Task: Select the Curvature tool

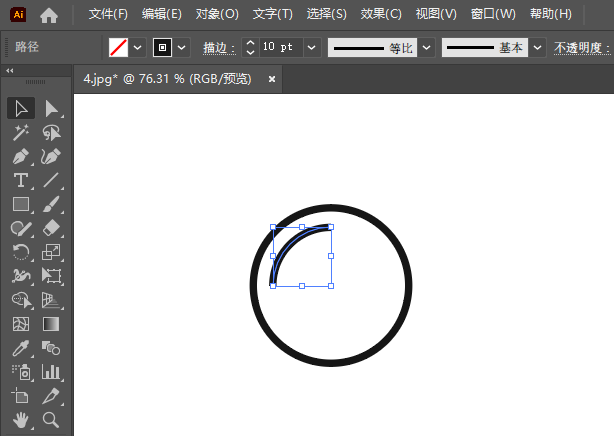Action: (x=51, y=157)
